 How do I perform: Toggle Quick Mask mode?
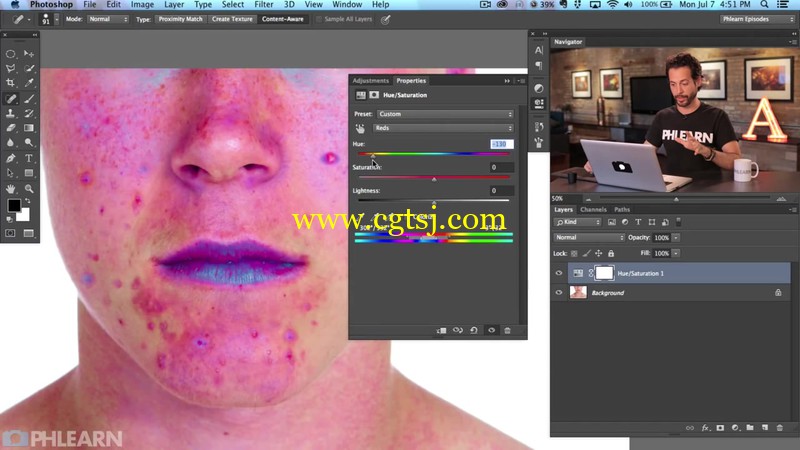(10, 233)
